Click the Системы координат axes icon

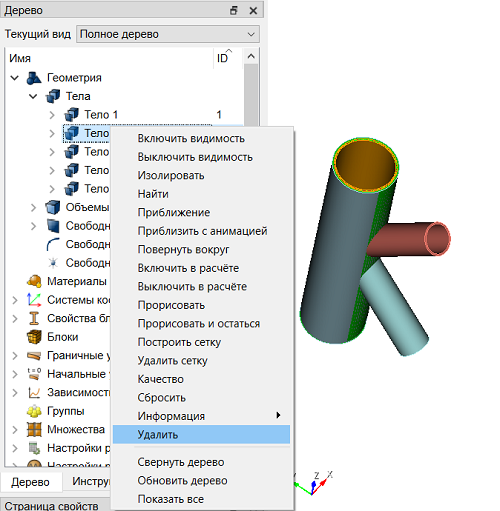click(x=34, y=300)
